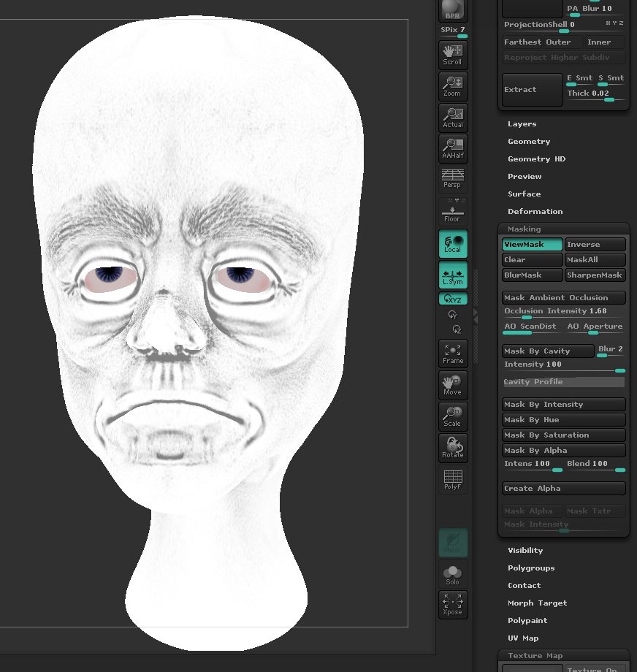Expand the Geometry panel

(x=529, y=141)
